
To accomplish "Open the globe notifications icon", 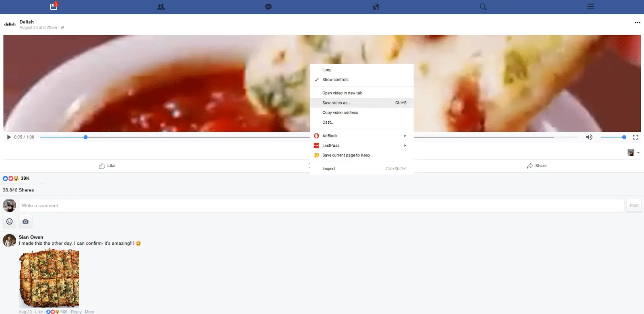I will pos(376,7).
